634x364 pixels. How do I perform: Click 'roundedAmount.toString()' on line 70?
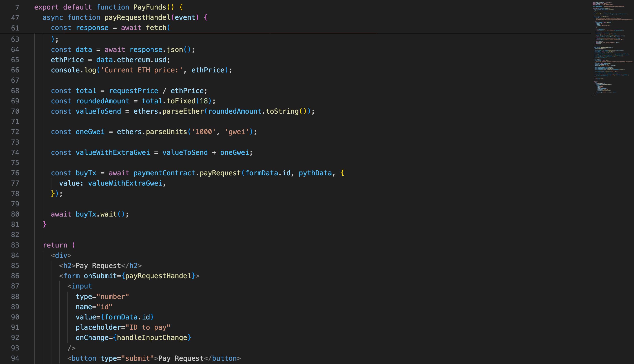coord(257,111)
